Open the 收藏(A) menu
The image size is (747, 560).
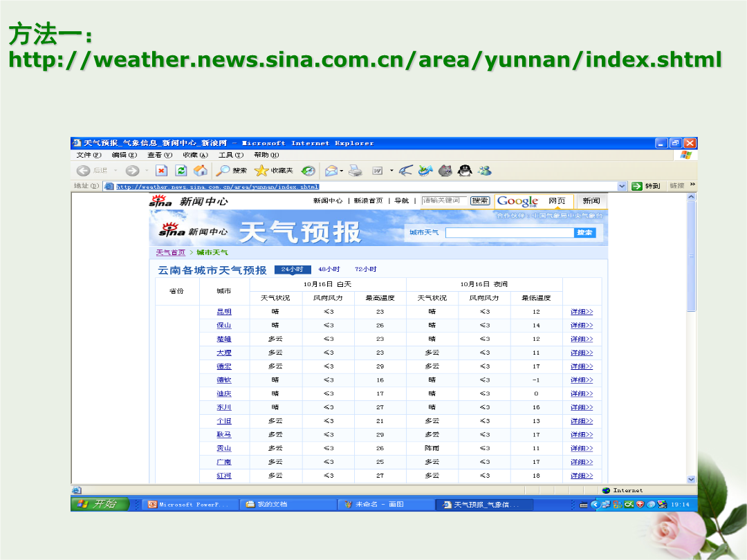click(x=195, y=156)
